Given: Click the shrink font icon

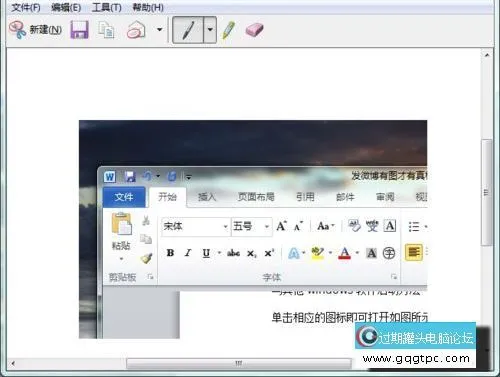Looking at the screenshot, I should click(x=298, y=227).
